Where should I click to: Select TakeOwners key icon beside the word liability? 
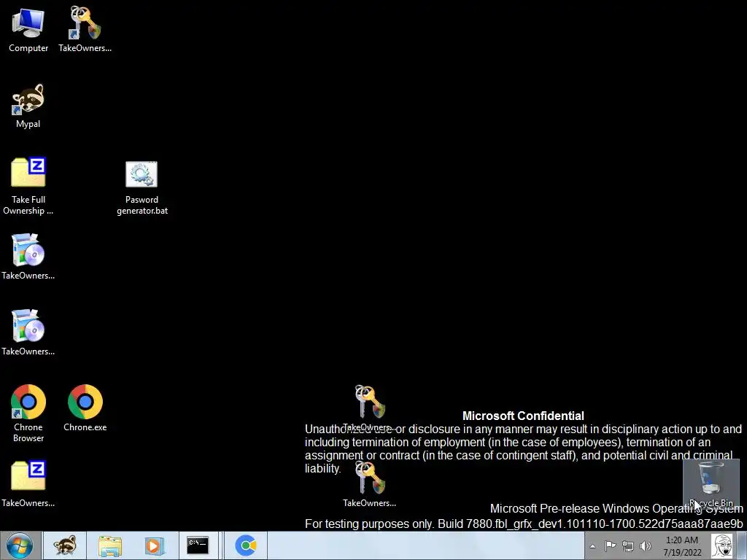click(x=370, y=484)
